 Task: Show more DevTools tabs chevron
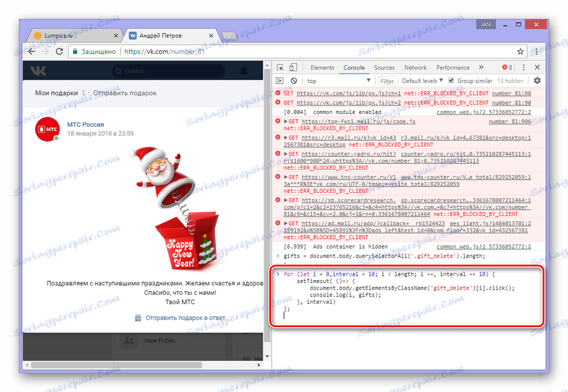click(481, 67)
